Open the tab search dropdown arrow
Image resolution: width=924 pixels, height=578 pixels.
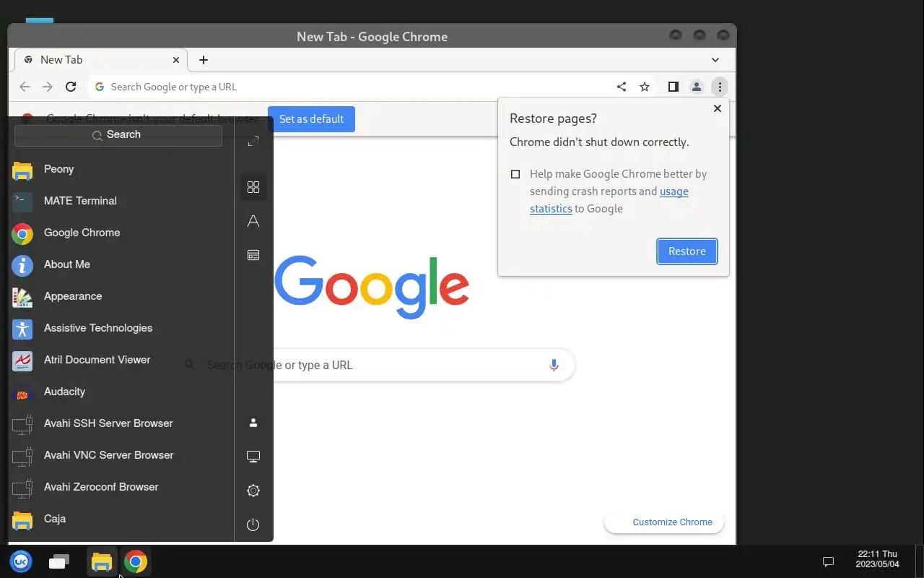pyautogui.click(x=715, y=60)
